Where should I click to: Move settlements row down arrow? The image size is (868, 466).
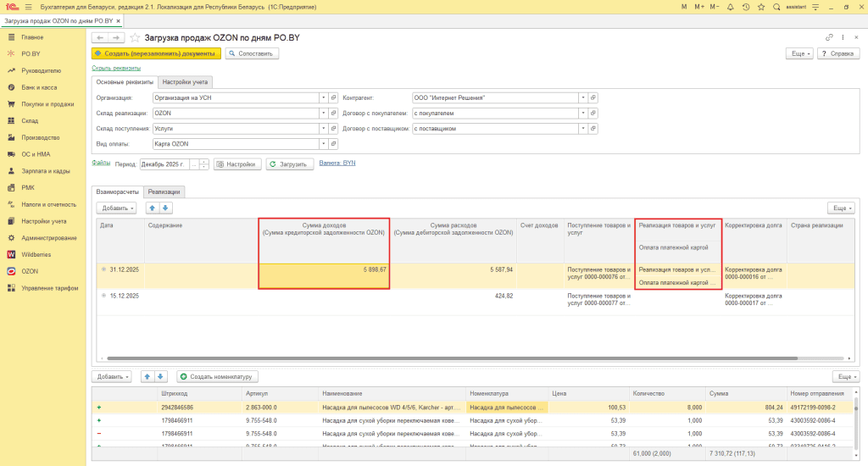click(165, 208)
